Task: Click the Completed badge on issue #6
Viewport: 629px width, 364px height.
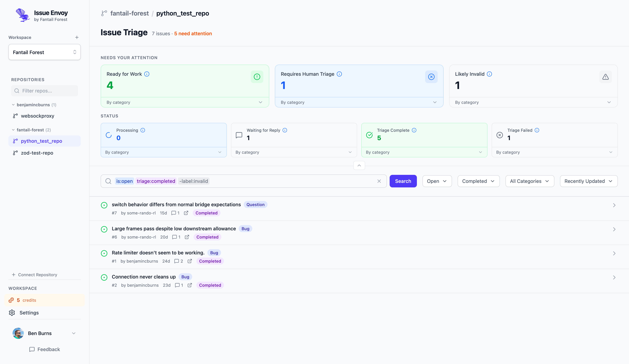Action: pyautogui.click(x=207, y=237)
